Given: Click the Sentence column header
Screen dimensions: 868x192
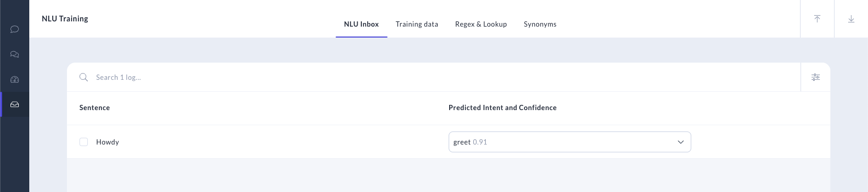Looking at the screenshot, I should (95, 107).
